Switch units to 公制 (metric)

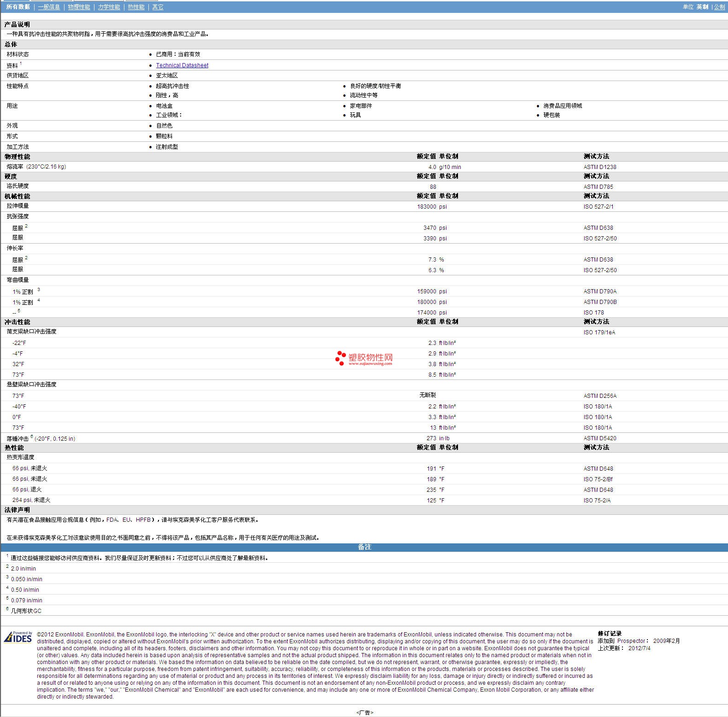click(x=719, y=7)
